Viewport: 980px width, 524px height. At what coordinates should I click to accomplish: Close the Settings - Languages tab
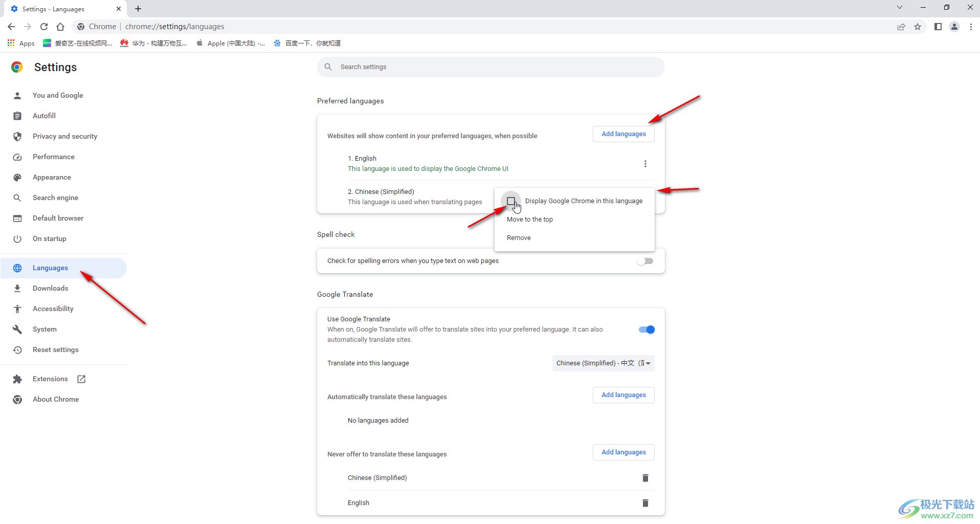click(x=119, y=9)
